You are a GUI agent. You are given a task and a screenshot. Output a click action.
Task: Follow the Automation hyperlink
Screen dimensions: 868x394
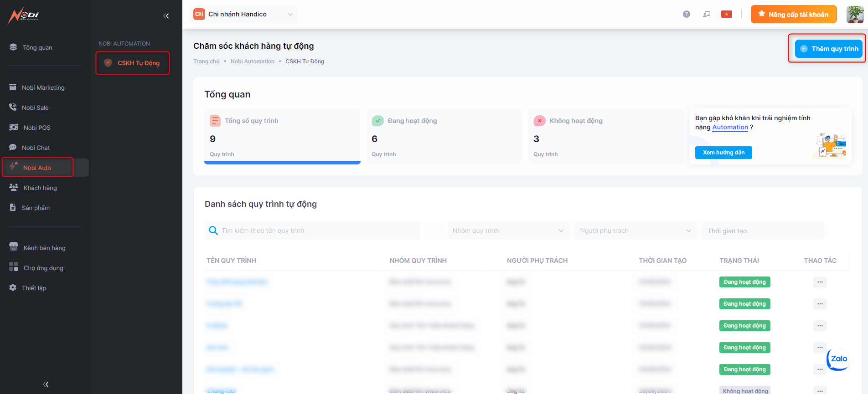tap(730, 127)
